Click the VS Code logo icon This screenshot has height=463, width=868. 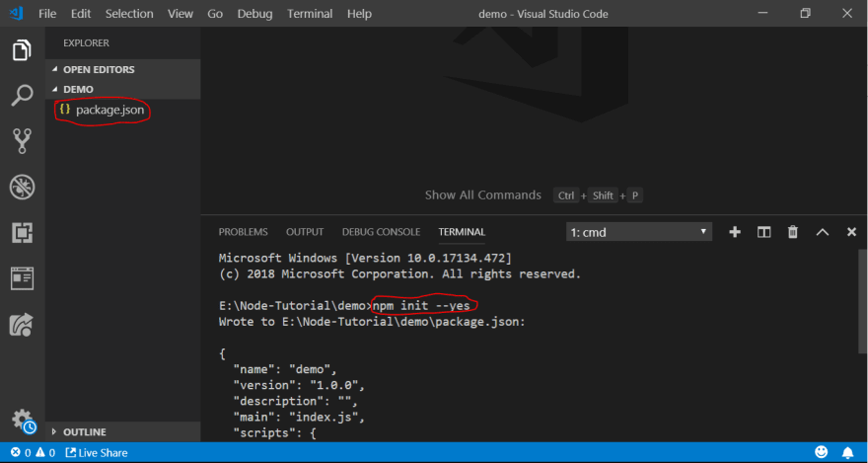tap(16, 13)
